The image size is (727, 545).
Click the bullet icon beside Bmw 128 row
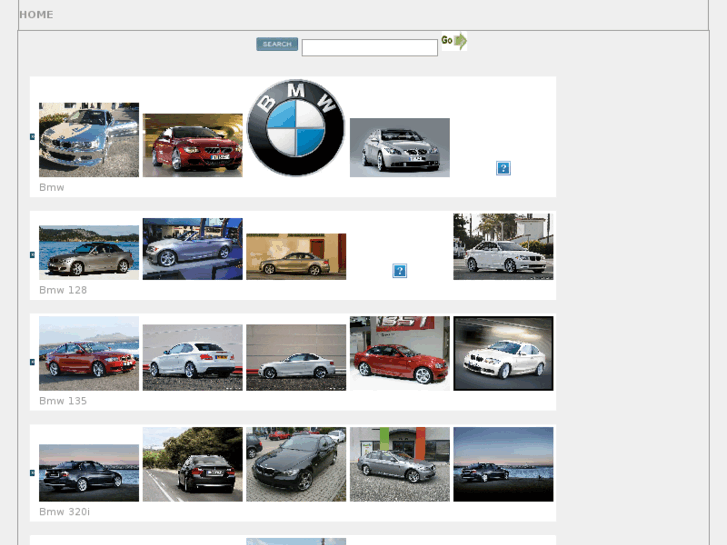coord(32,255)
